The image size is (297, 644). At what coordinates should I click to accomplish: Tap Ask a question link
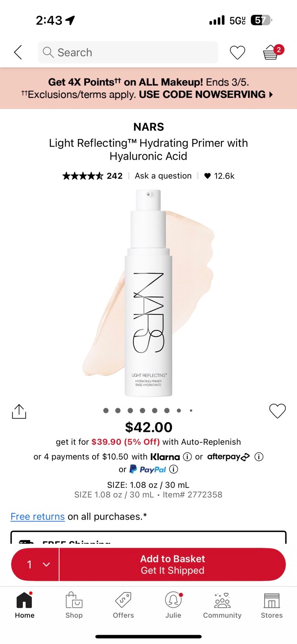[x=163, y=176]
